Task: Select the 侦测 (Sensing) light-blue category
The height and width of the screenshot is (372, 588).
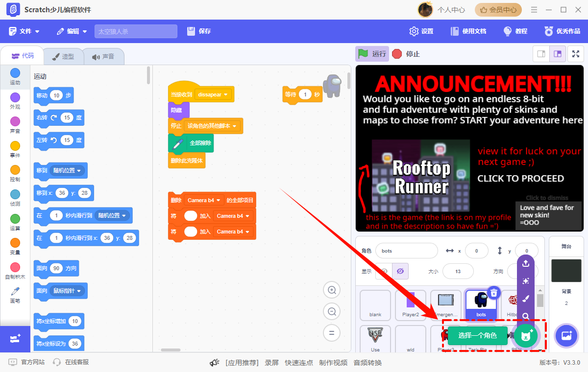Action: tap(15, 198)
